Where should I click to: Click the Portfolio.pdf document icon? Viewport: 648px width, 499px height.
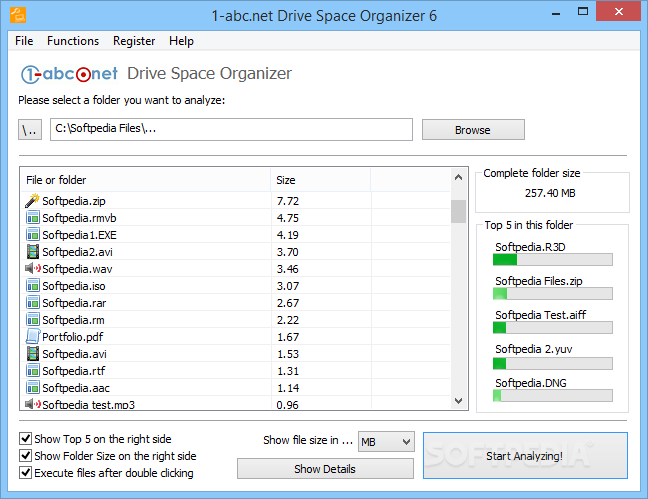(x=33, y=337)
